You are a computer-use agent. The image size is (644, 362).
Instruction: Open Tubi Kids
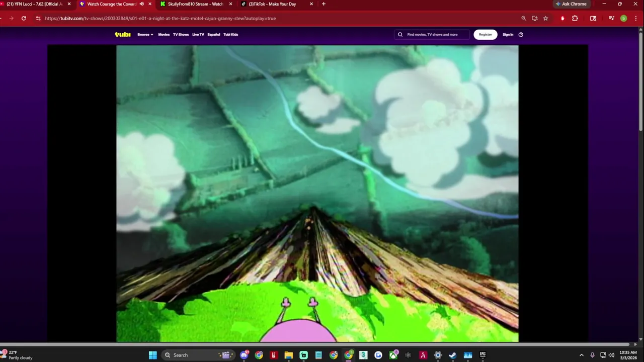(x=231, y=35)
